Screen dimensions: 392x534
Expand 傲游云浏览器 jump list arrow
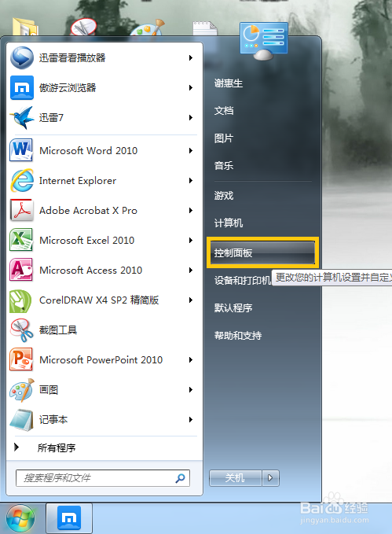click(191, 88)
